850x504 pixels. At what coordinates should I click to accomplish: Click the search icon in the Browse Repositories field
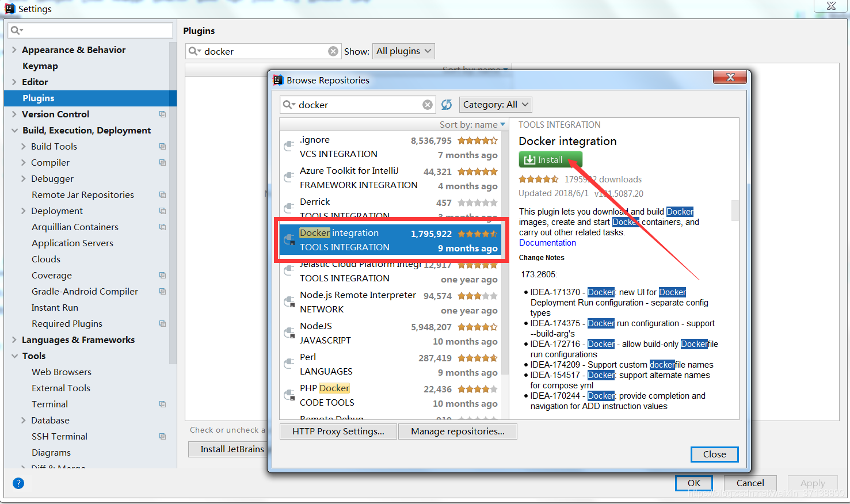tap(289, 105)
